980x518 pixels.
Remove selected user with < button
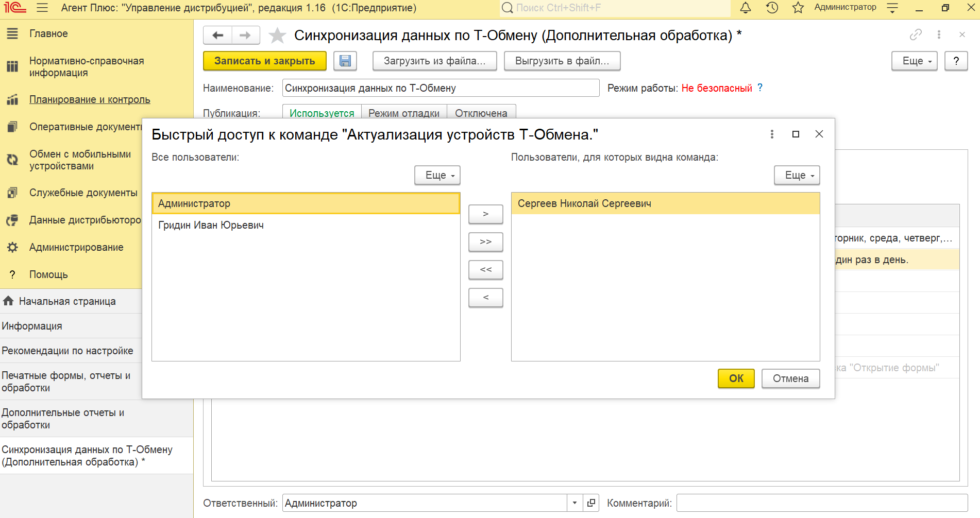[x=486, y=297]
